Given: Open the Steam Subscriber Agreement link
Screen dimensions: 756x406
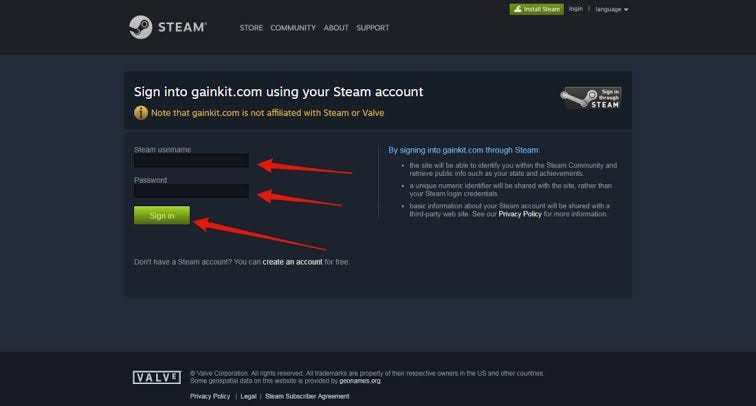Looking at the screenshot, I should (307, 396).
